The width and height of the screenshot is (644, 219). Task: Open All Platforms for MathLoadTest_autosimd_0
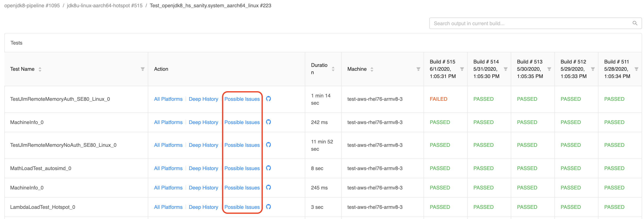coord(168,168)
